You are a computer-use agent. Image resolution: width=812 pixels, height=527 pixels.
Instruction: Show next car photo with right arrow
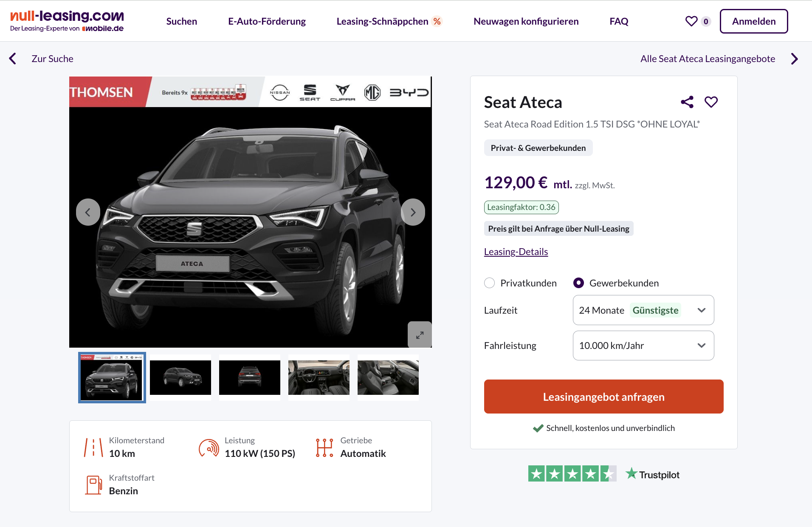413,212
